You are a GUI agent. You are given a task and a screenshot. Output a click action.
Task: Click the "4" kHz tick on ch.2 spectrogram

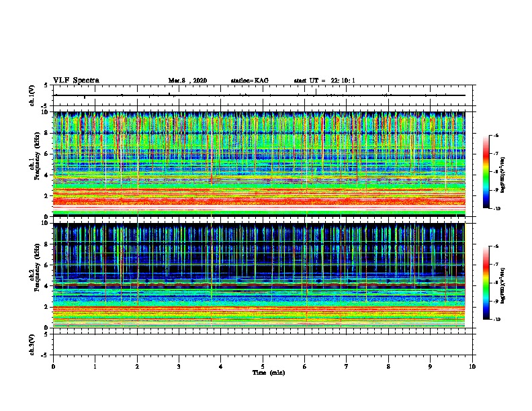[x=46, y=286]
